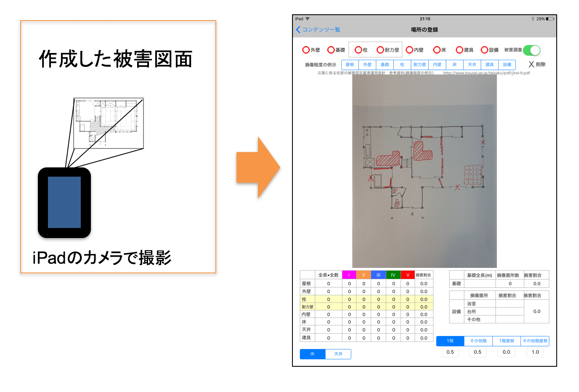Select the 設備 red circle marker
The image size is (579, 392).
485,50
